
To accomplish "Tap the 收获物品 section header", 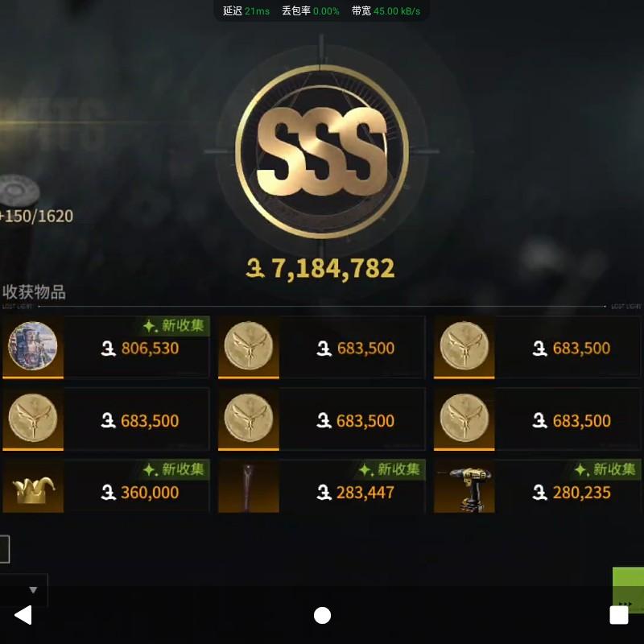I will (34, 292).
